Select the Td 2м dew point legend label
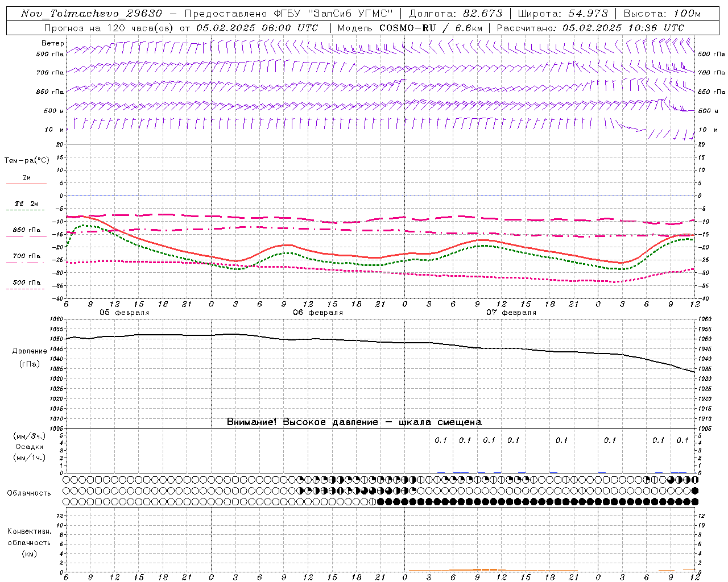Screen dimensions: 728x582 coord(26,203)
